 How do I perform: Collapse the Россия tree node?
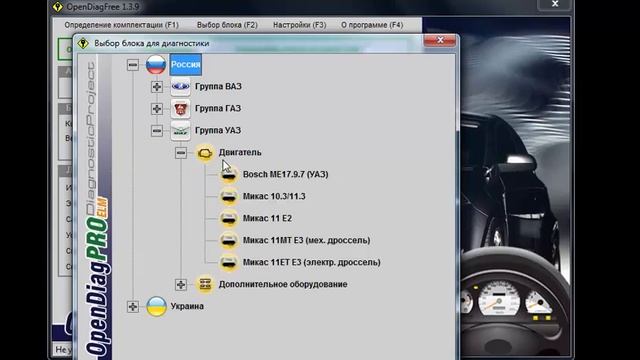[133, 64]
